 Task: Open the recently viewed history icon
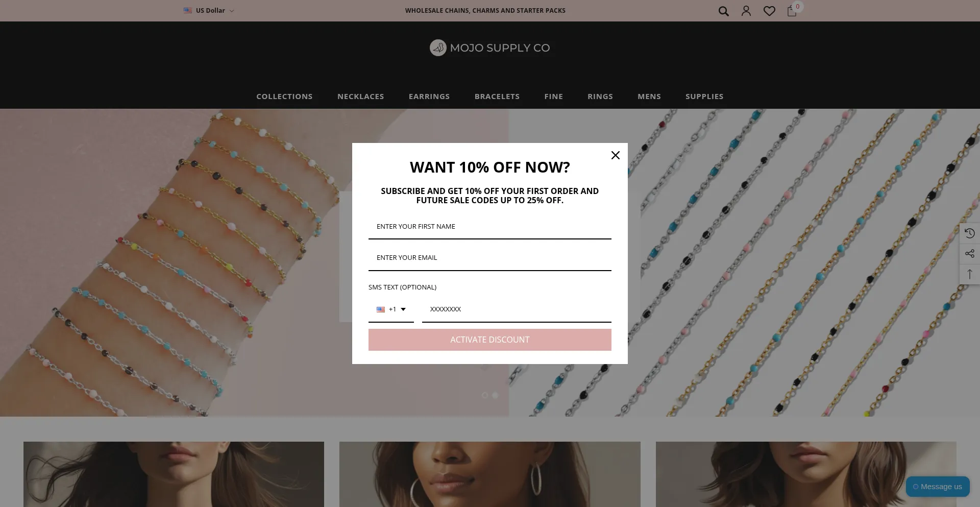[x=970, y=233]
